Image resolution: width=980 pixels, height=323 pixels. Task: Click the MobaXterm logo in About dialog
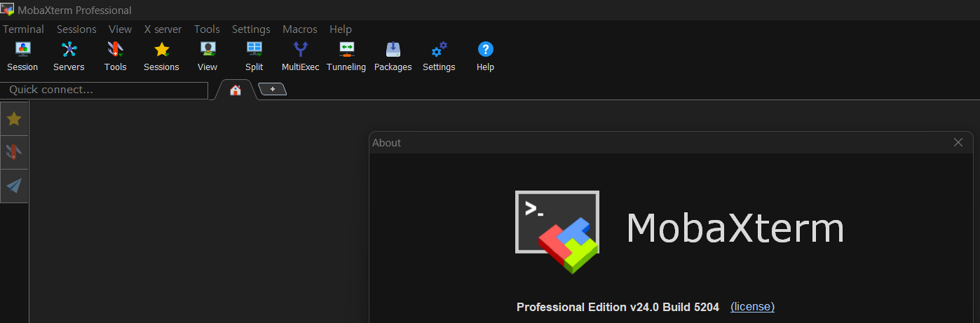click(557, 232)
